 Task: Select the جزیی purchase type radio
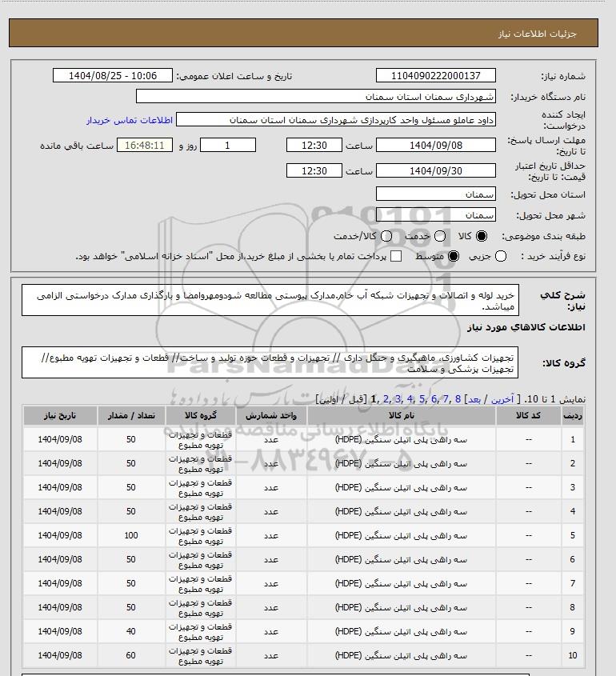point(501,256)
